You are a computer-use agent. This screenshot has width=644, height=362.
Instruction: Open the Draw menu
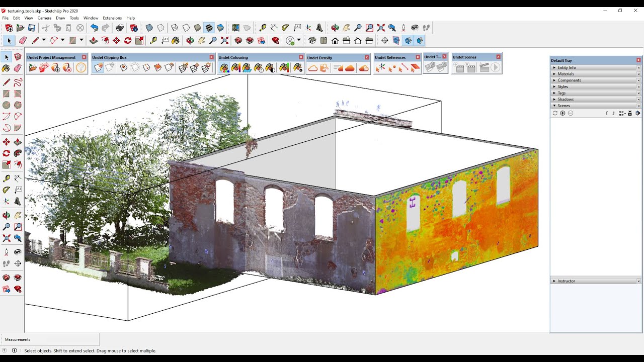[60, 18]
